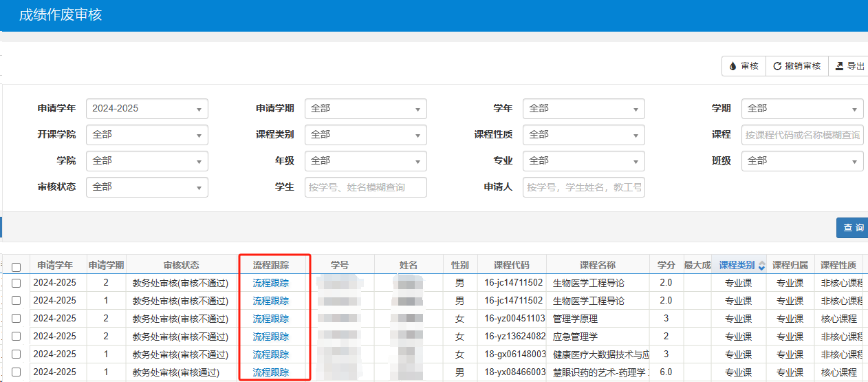Open the 课程性质 dropdown

583,135
